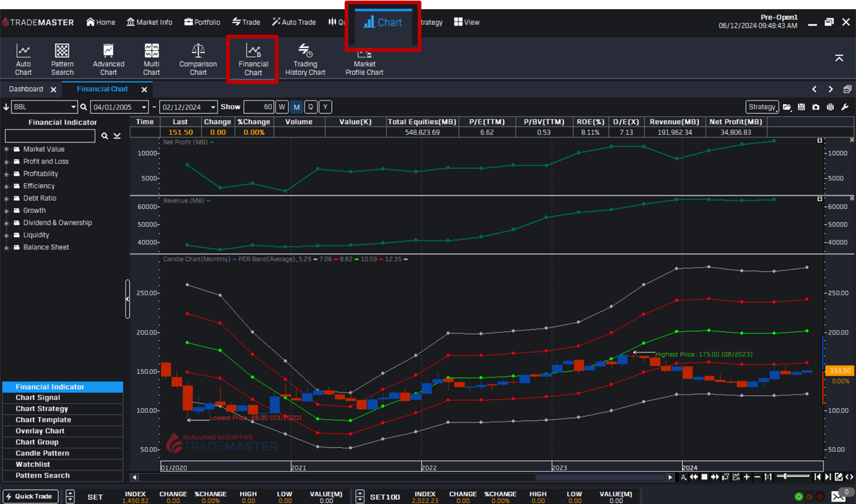Select the Quarterly (Q) period button
The image size is (856, 504).
tap(311, 107)
